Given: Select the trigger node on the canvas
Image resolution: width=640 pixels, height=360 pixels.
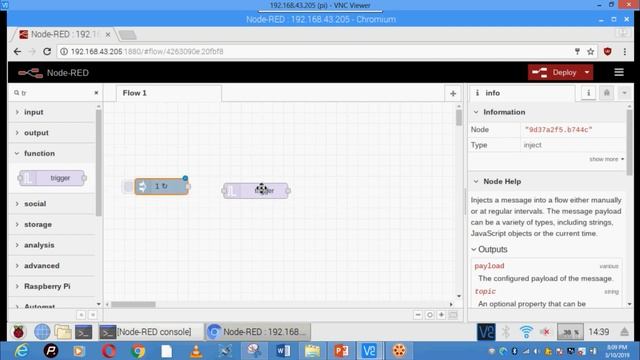Looking at the screenshot, I should [256, 191].
